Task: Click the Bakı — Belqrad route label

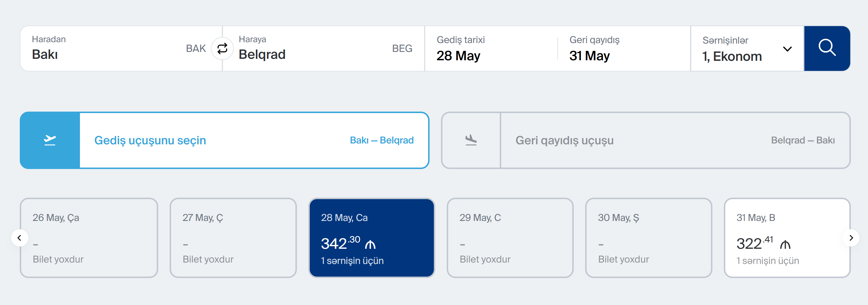Action: tap(381, 140)
